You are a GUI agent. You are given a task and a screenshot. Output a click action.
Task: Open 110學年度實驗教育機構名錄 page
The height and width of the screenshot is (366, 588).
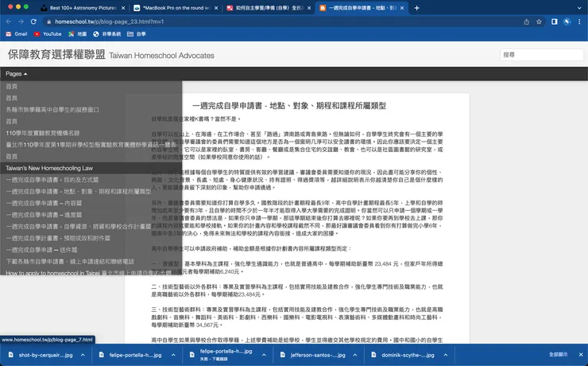tap(43, 133)
